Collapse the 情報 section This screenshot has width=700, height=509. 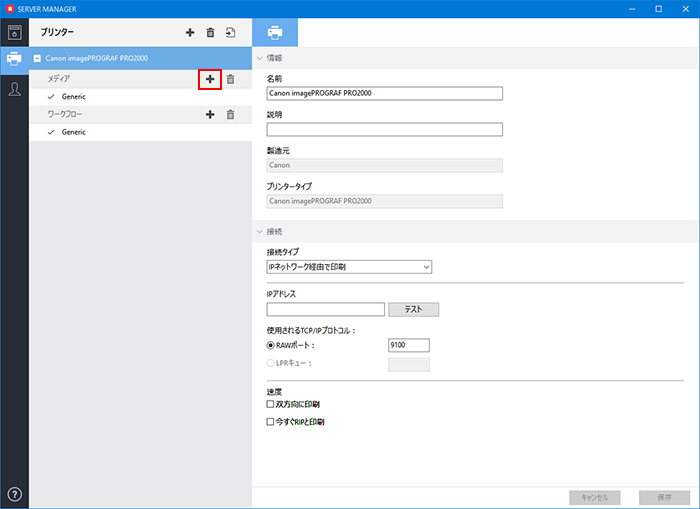tap(260, 58)
